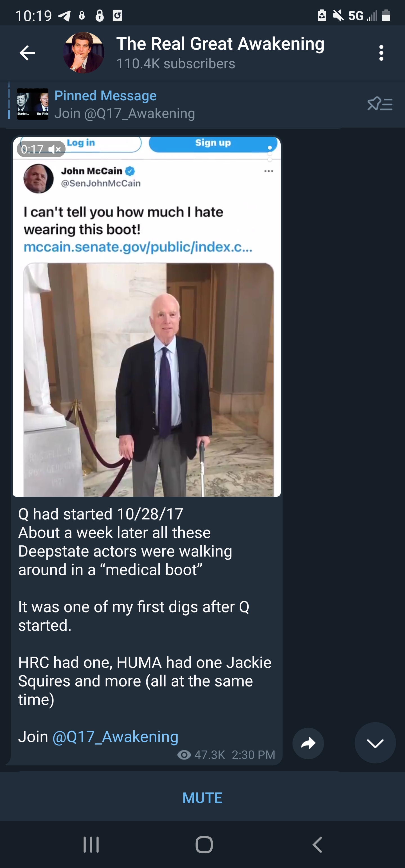
Task: Open the channel profile picture
Action: point(84,53)
